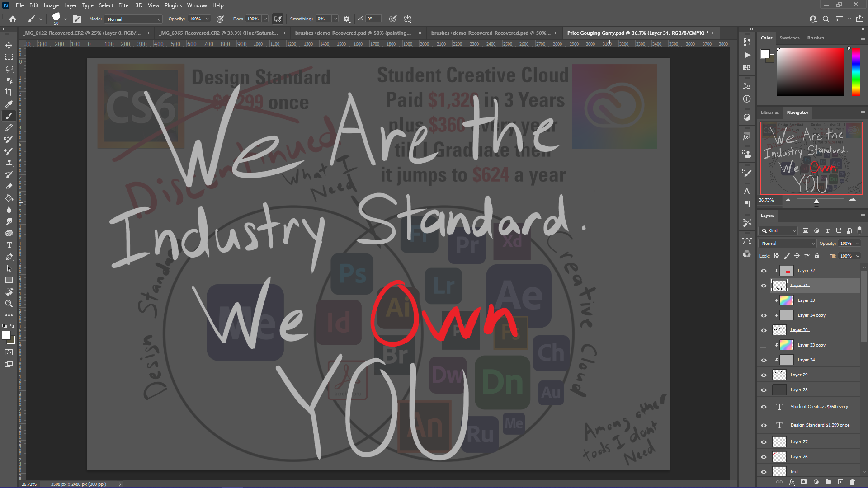Select the Clone Stamp tool
The width and height of the screenshot is (868, 488).
point(9,163)
